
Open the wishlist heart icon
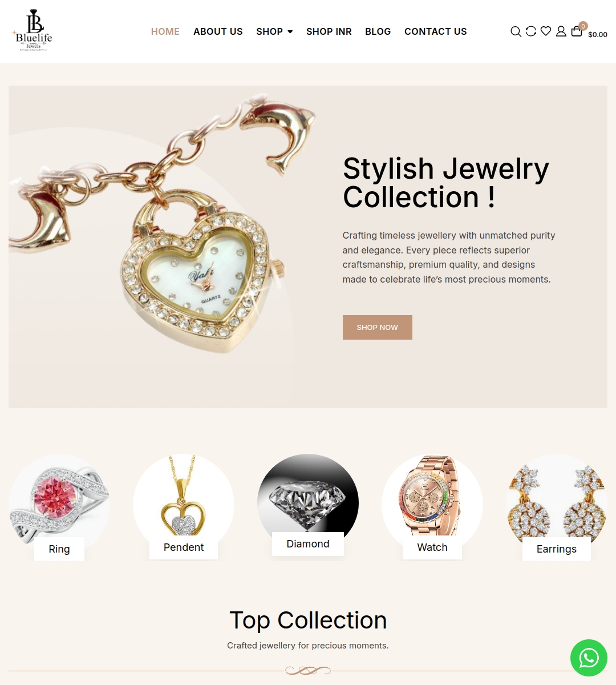(546, 31)
